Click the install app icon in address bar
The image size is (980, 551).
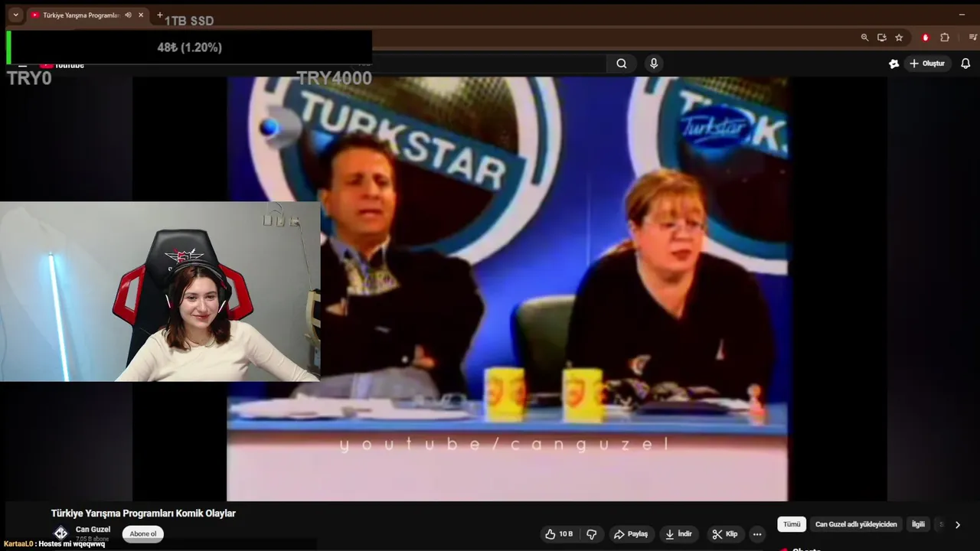point(882,37)
